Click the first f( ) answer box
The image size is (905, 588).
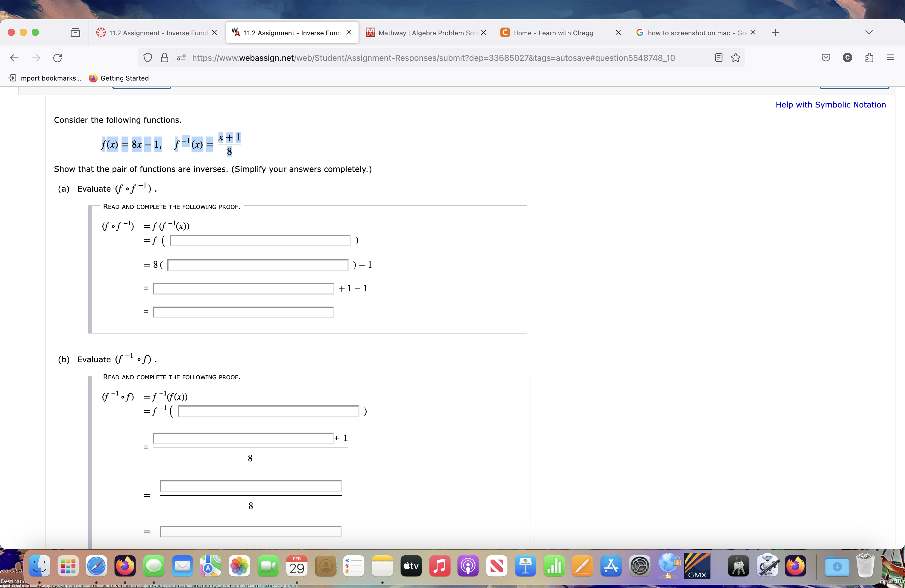(260, 240)
